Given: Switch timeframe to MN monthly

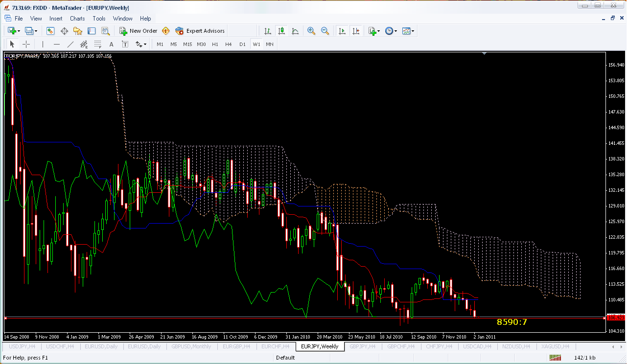Looking at the screenshot, I should click(x=270, y=44).
